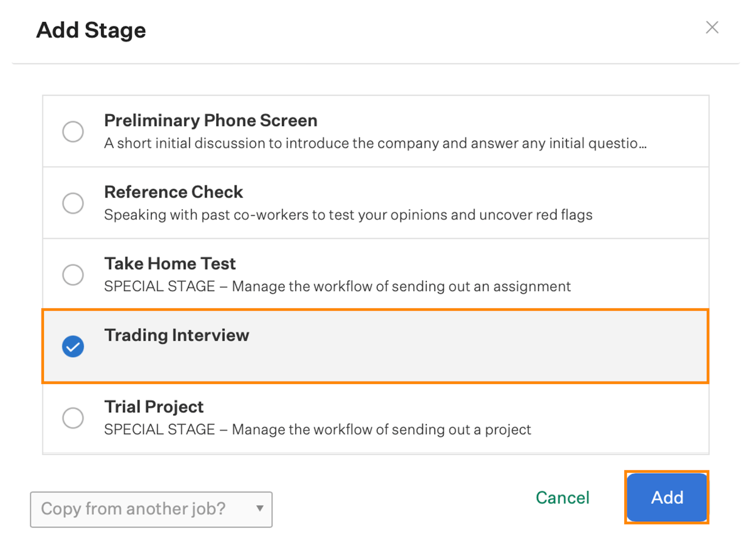
Task: Pick the Trial Project radio button
Action: pos(73,418)
